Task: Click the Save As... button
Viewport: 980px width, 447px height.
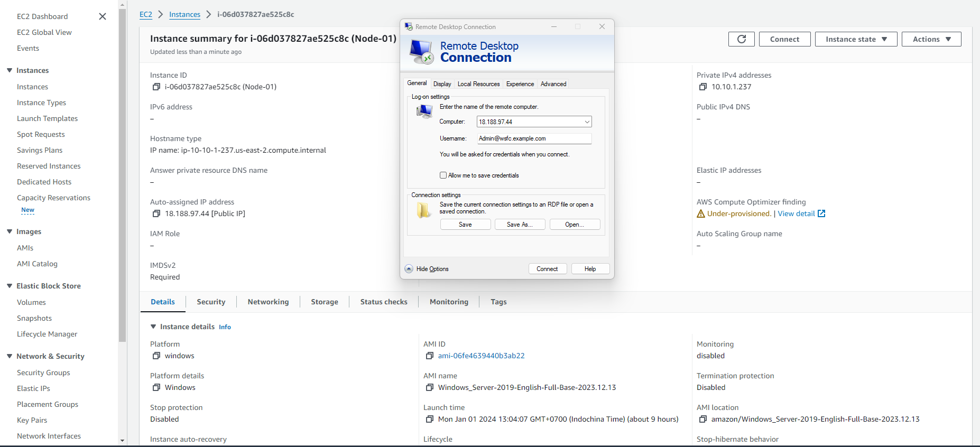Action: [520, 225]
